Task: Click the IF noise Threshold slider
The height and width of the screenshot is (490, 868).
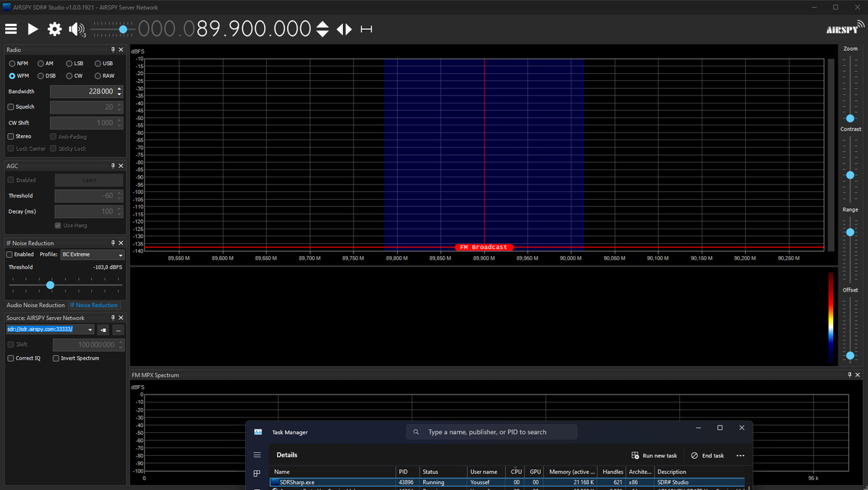Action: (x=65, y=284)
